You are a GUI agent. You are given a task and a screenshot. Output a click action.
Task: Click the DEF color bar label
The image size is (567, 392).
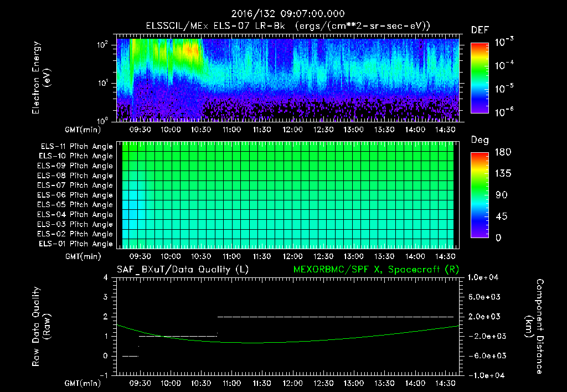point(480,30)
